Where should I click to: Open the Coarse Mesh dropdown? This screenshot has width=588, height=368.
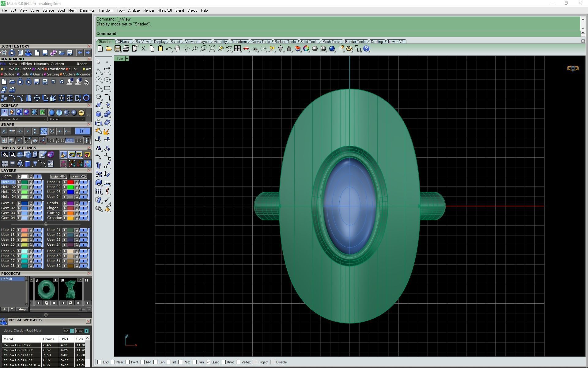tap(24, 119)
